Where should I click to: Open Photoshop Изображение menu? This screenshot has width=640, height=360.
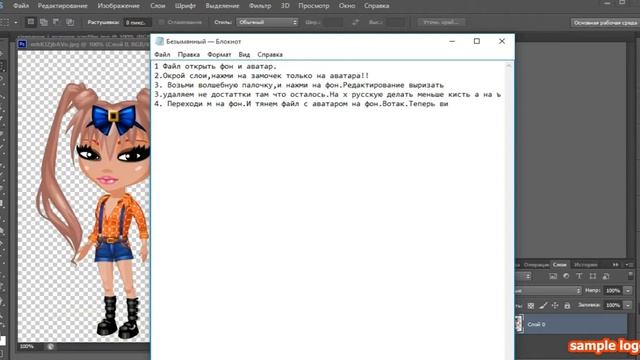[118, 6]
